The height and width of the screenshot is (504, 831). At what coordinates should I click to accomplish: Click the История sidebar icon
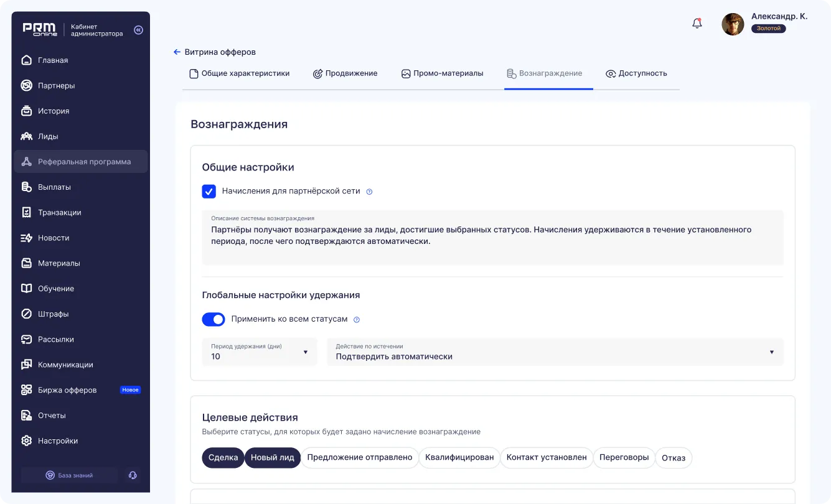(x=26, y=111)
